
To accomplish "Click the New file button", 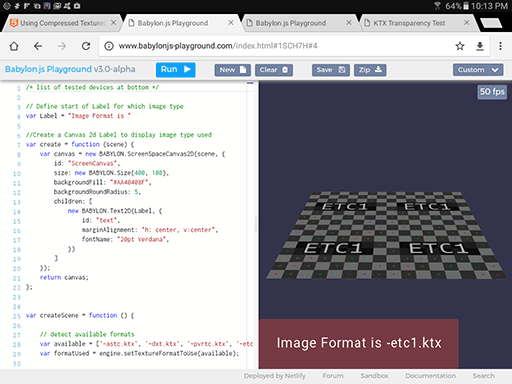I will click(x=232, y=70).
